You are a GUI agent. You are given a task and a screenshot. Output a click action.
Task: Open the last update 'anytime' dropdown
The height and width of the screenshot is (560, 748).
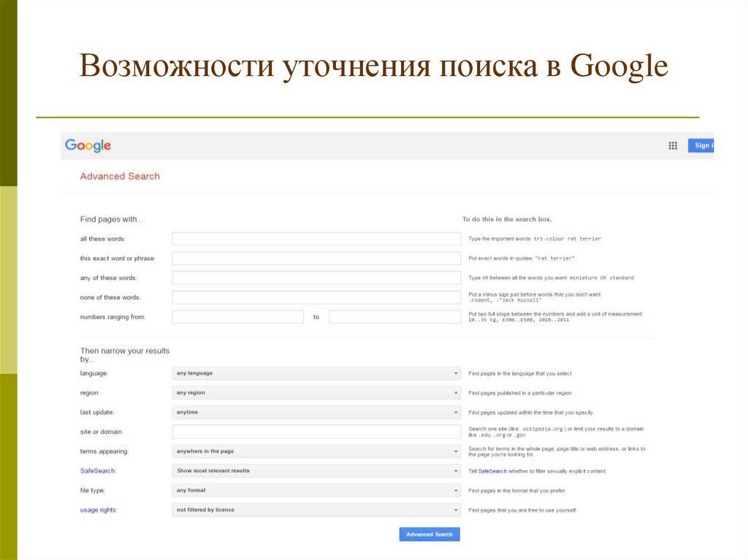pyautogui.click(x=316, y=412)
